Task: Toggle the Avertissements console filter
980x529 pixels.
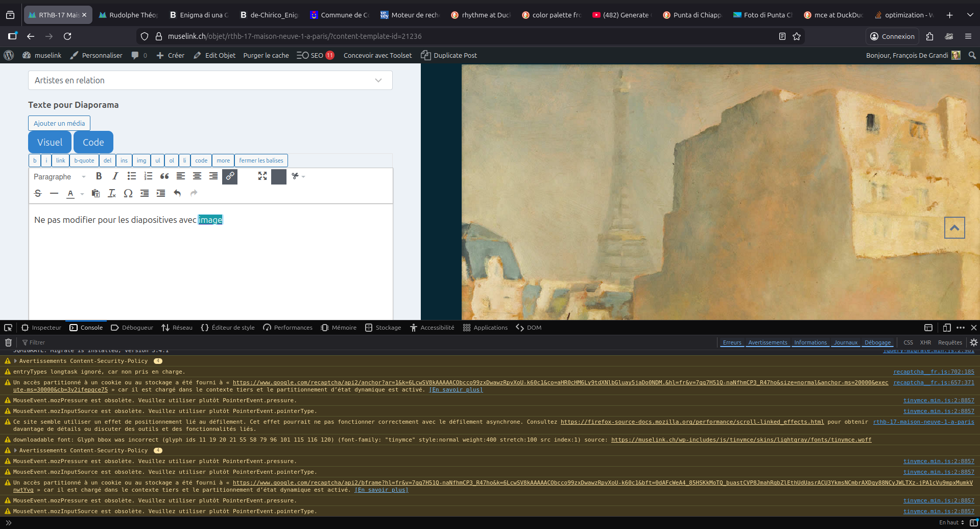Action: [768, 342]
